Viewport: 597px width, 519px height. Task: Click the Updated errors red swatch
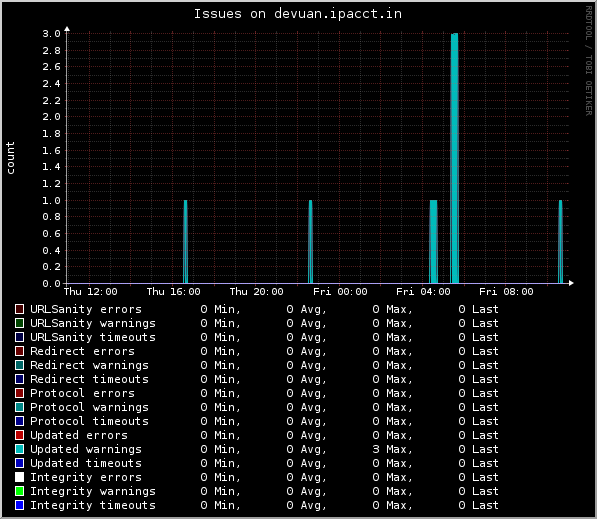click(x=19, y=435)
